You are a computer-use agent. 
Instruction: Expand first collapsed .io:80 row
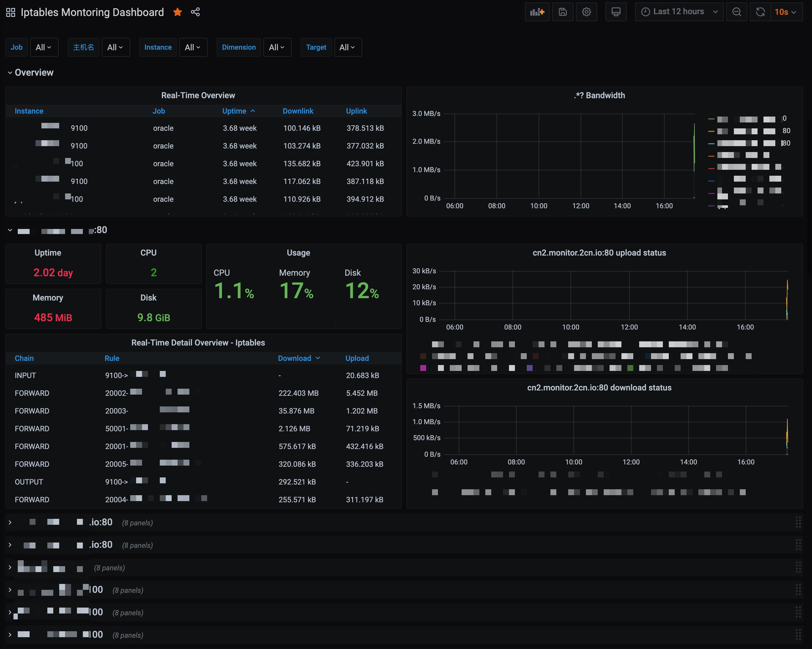101,522
